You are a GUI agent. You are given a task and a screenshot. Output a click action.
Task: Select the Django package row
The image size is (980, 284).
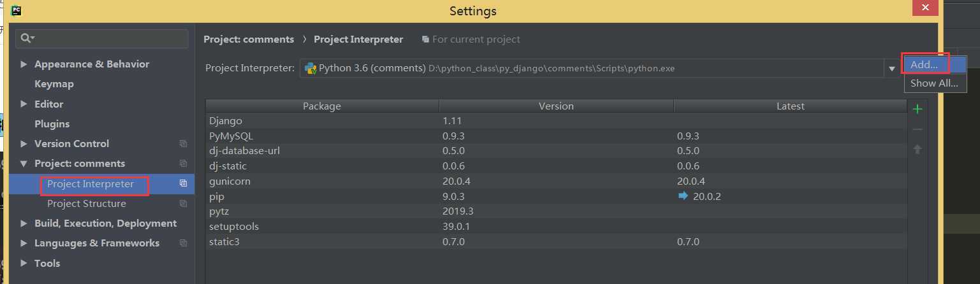(x=557, y=121)
